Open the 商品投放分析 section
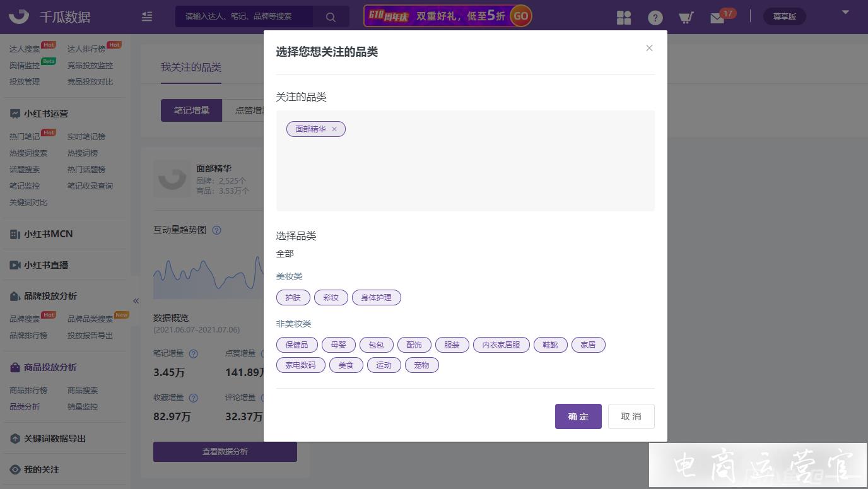The width and height of the screenshot is (868, 489). coord(43,367)
